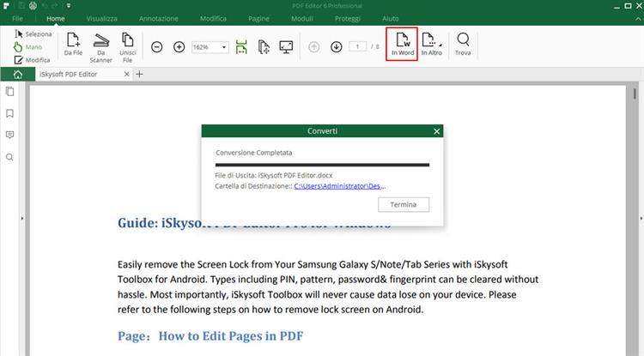Switch to the Pagine tab
The image size is (644, 356).
pyautogui.click(x=258, y=19)
